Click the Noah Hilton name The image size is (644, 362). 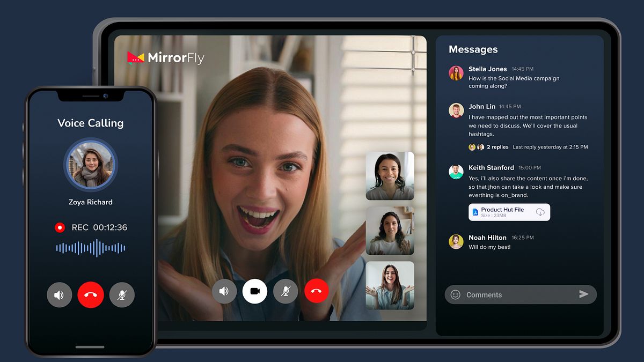click(487, 238)
